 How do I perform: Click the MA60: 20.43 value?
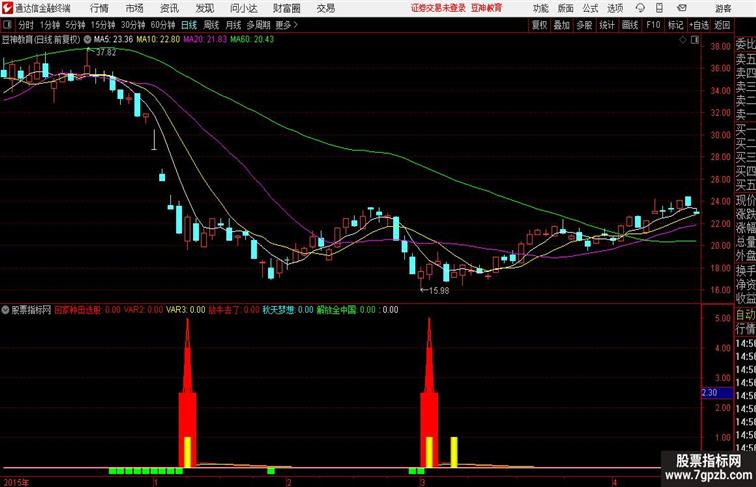pos(252,40)
